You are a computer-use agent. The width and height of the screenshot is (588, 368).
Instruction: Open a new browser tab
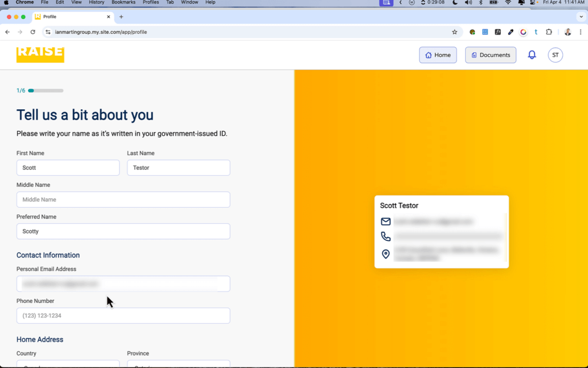(x=121, y=17)
